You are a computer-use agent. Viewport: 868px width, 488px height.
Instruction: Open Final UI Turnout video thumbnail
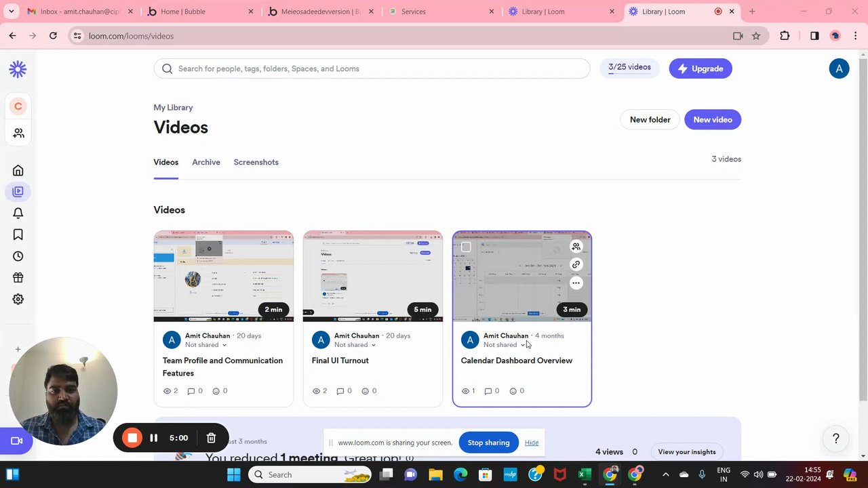point(373,277)
